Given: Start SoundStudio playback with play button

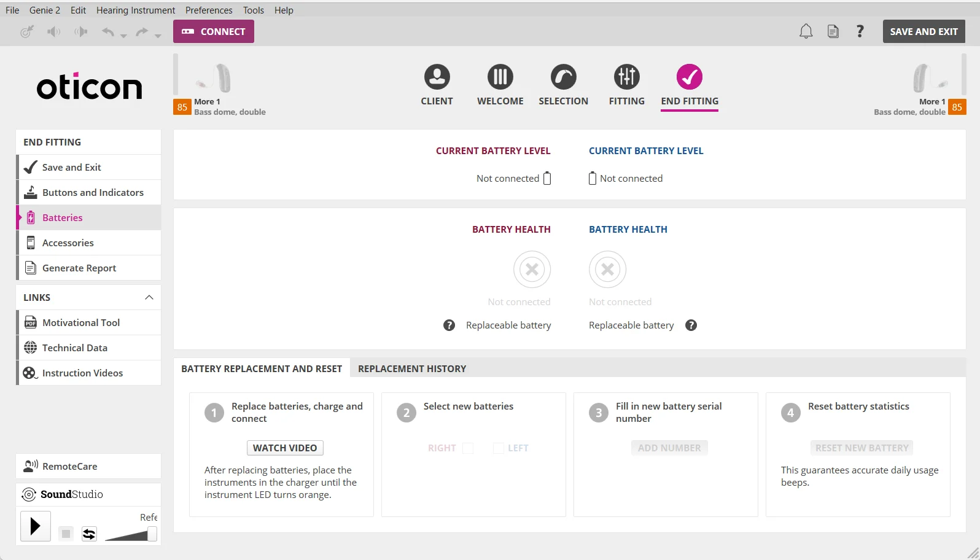Looking at the screenshot, I should [36, 526].
